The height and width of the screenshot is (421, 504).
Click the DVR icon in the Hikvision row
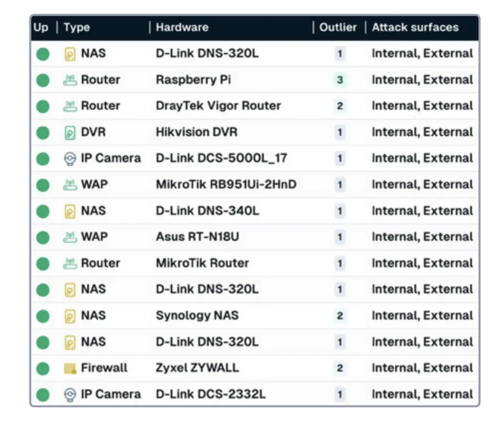(x=70, y=133)
